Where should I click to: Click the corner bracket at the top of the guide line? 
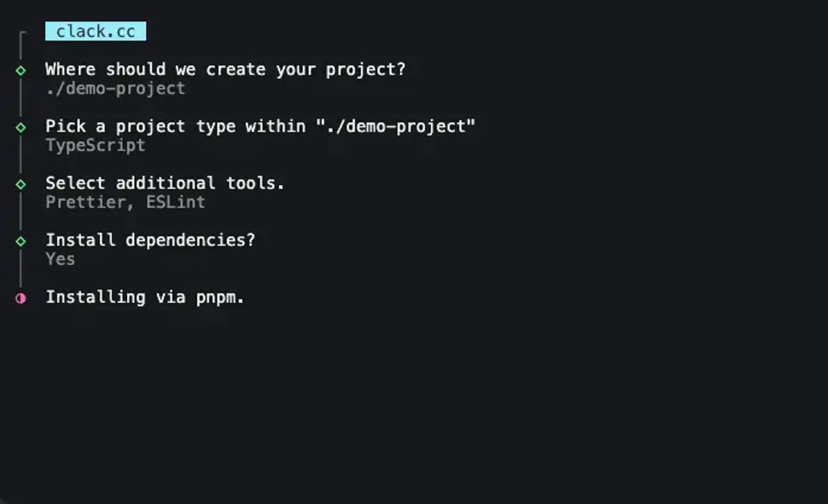(22, 34)
